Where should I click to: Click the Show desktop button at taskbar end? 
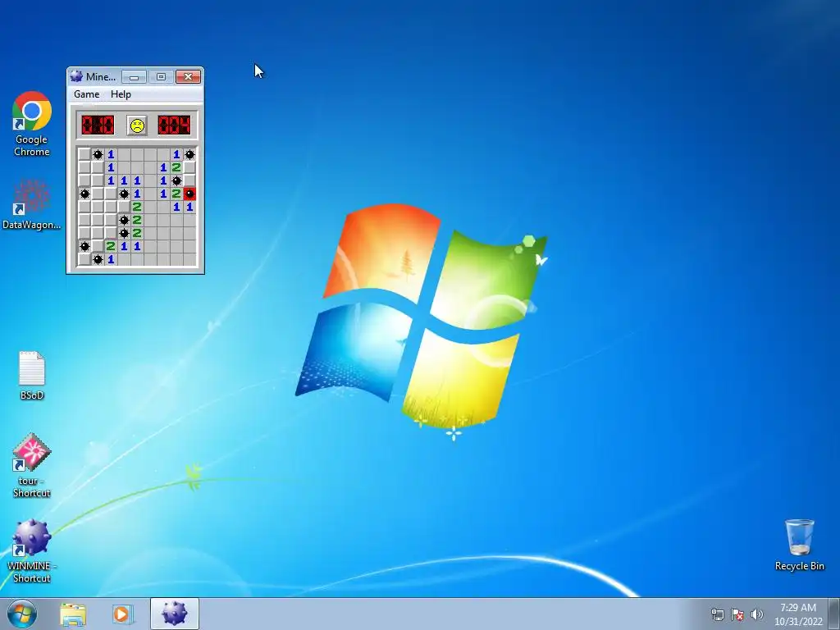(834, 614)
